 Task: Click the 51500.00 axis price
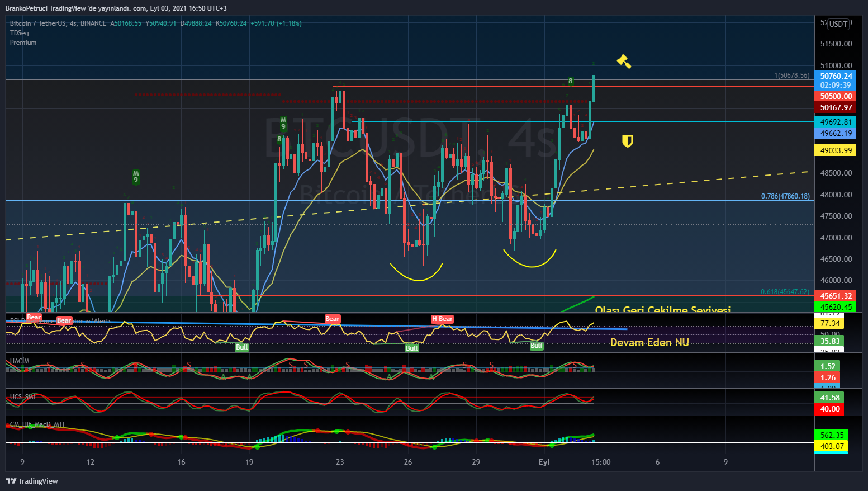(836, 44)
